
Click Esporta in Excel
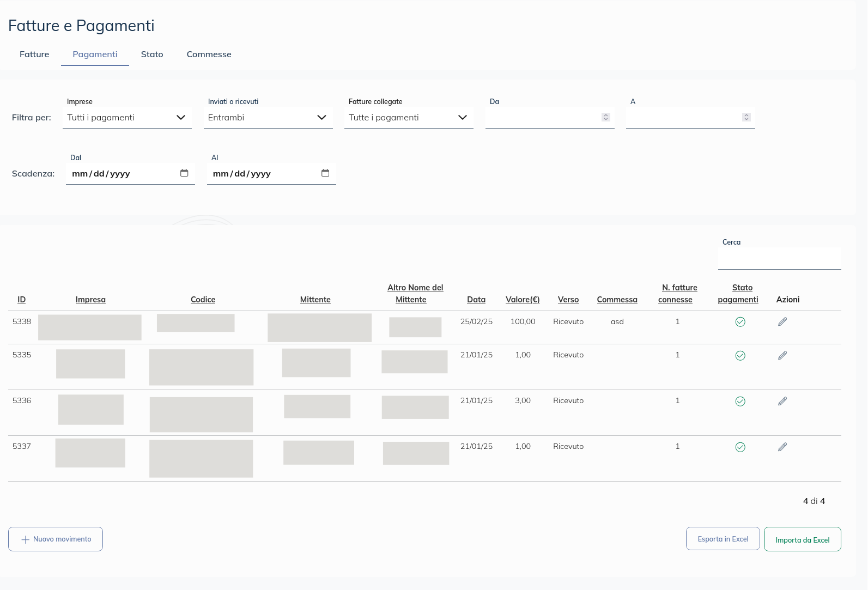click(x=723, y=539)
